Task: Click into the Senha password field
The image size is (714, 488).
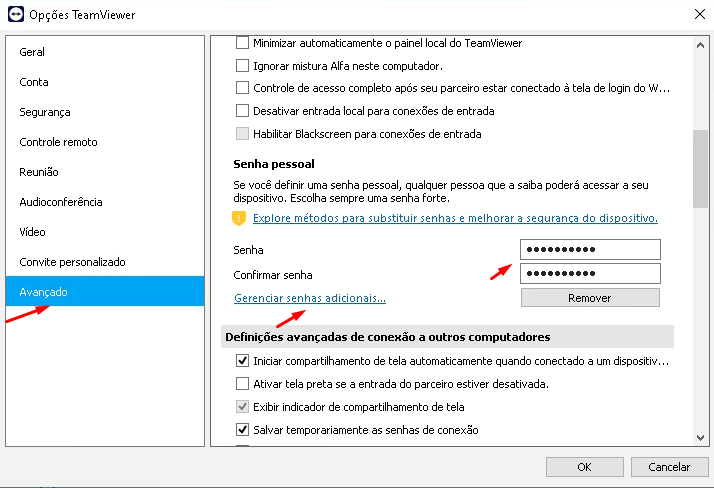Action: (x=590, y=249)
